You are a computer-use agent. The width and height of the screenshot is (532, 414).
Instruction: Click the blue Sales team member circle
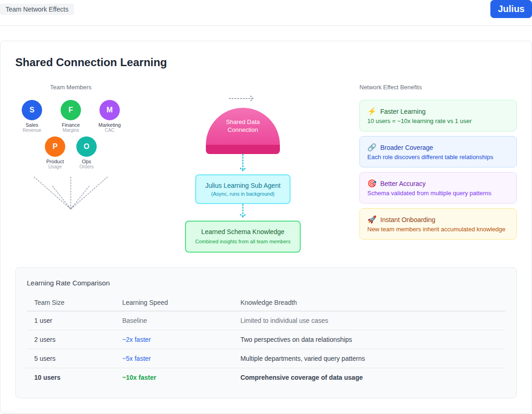pyautogui.click(x=32, y=110)
